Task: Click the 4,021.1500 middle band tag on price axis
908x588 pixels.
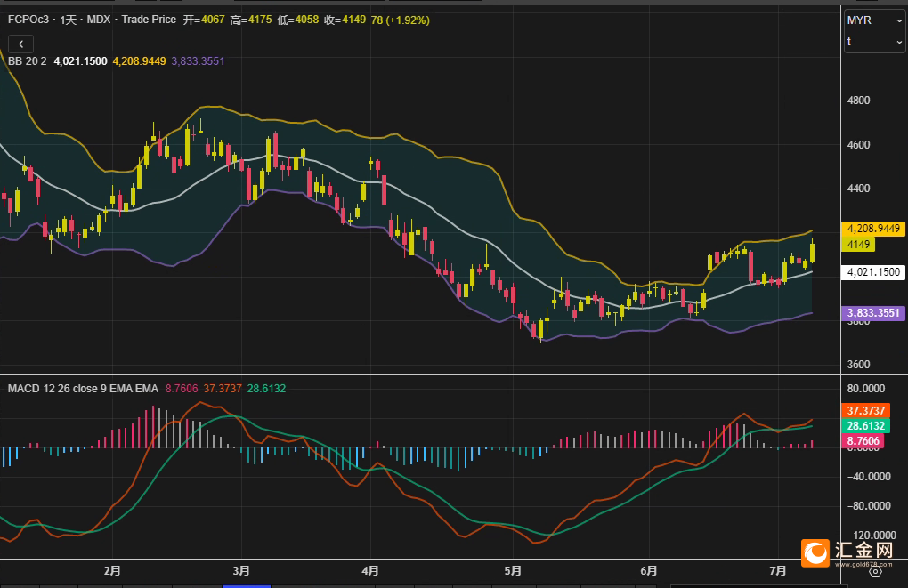Action: click(x=873, y=272)
